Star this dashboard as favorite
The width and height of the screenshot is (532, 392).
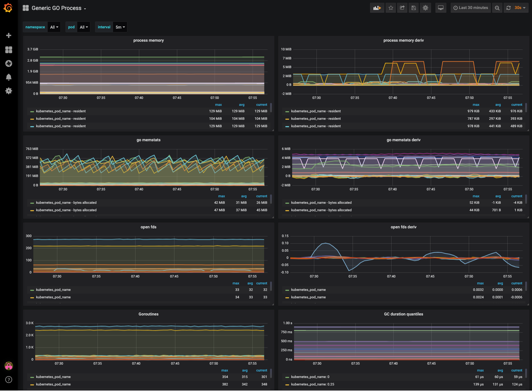(x=391, y=8)
